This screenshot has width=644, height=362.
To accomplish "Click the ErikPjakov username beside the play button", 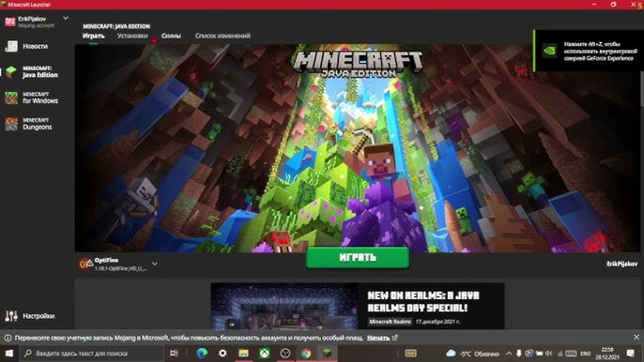I will click(x=621, y=264).
